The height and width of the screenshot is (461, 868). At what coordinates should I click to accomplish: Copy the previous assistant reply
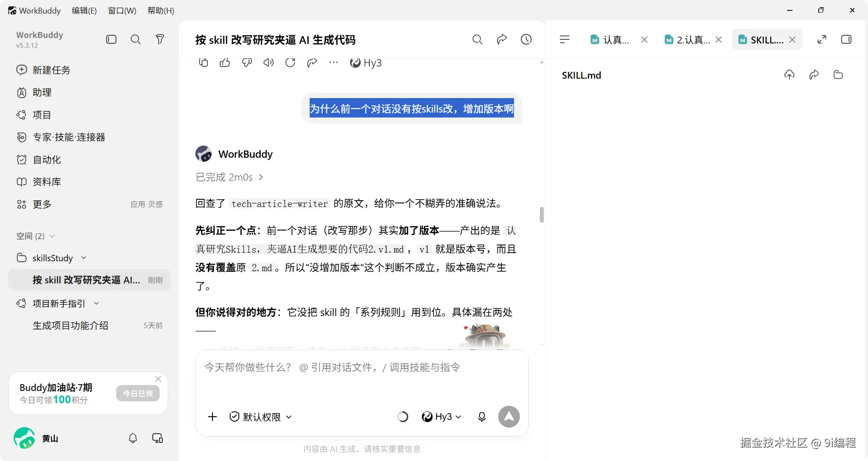pyautogui.click(x=203, y=63)
